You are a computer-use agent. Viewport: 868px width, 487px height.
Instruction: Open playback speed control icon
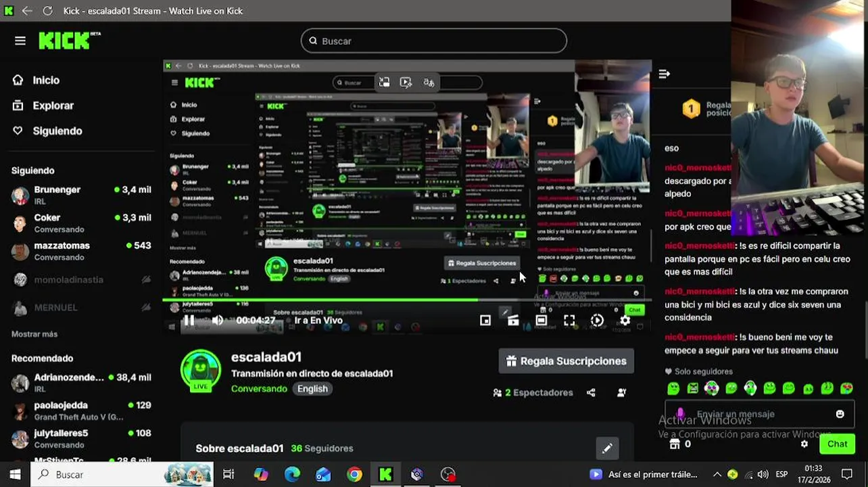597,321
